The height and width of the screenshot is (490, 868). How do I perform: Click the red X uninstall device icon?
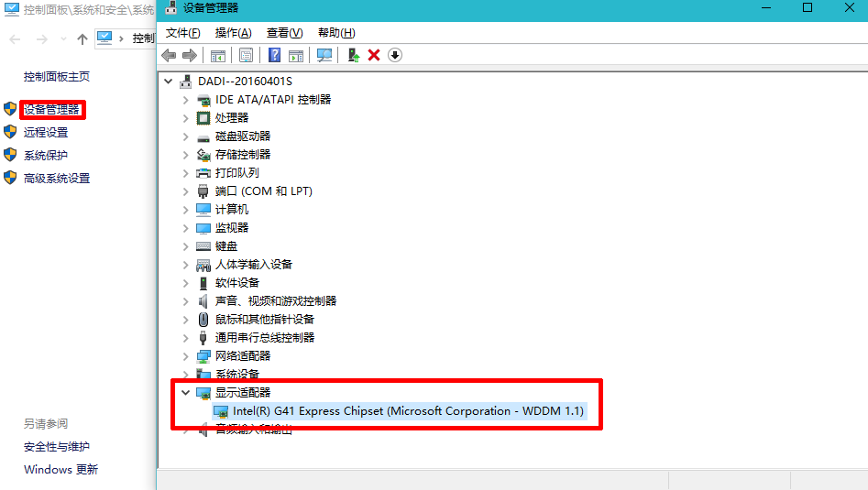tap(374, 55)
